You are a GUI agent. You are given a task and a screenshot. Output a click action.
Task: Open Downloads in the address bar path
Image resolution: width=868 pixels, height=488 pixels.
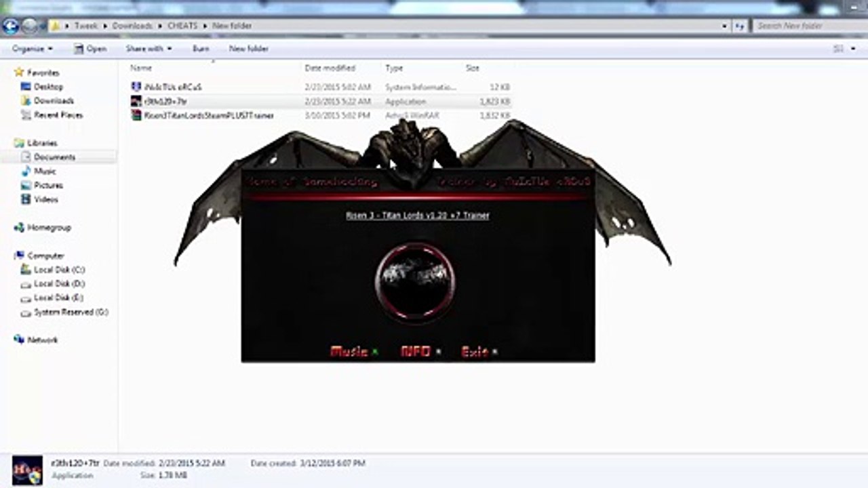pyautogui.click(x=132, y=26)
